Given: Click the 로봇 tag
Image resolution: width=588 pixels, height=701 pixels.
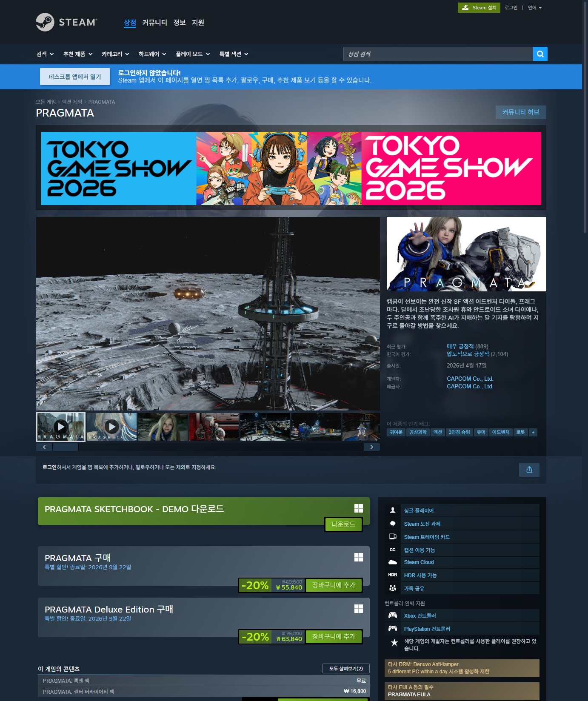Looking at the screenshot, I should pyautogui.click(x=520, y=432).
